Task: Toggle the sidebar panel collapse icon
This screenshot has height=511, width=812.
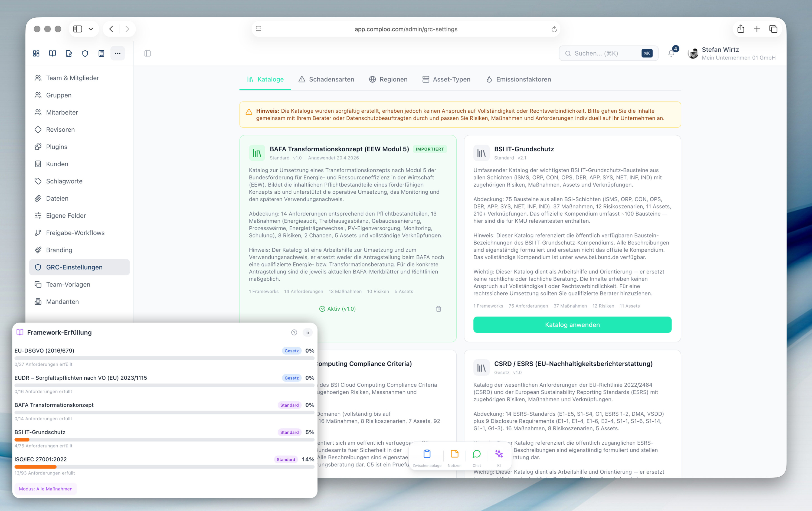Action: [147, 53]
